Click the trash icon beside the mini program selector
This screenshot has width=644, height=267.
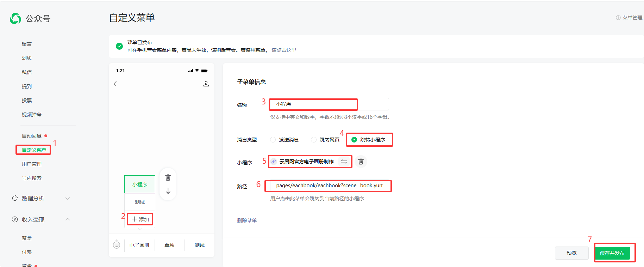pyautogui.click(x=361, y=162)
